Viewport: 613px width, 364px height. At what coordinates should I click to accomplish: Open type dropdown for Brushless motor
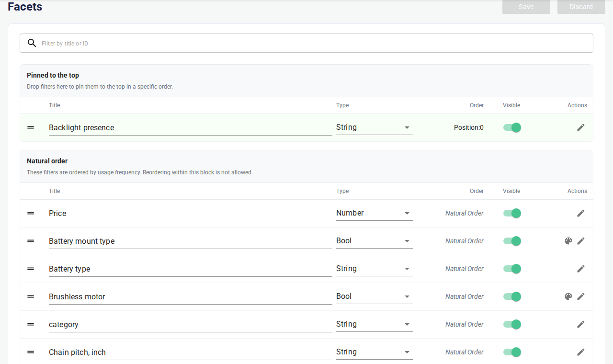pos(375,296)
